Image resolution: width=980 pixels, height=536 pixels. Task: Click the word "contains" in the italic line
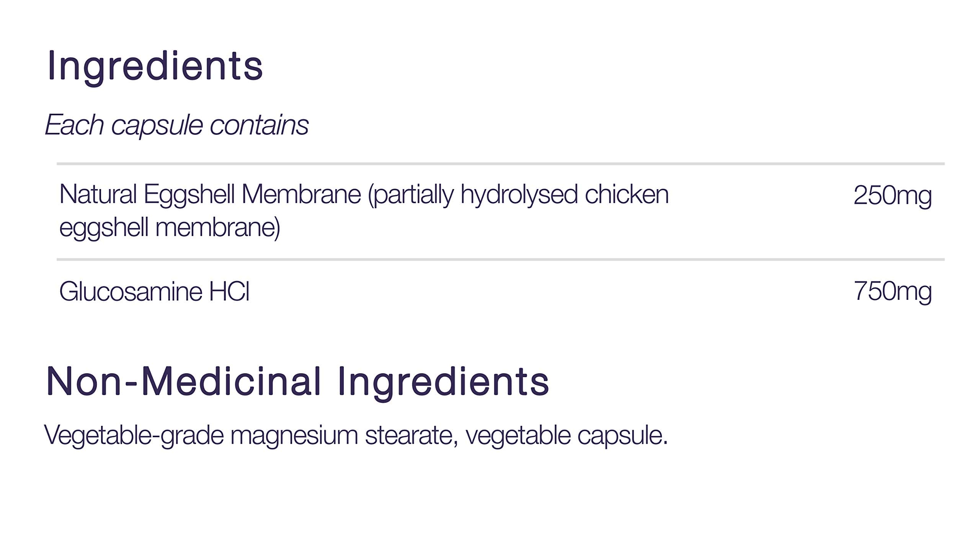coord(259,125)
